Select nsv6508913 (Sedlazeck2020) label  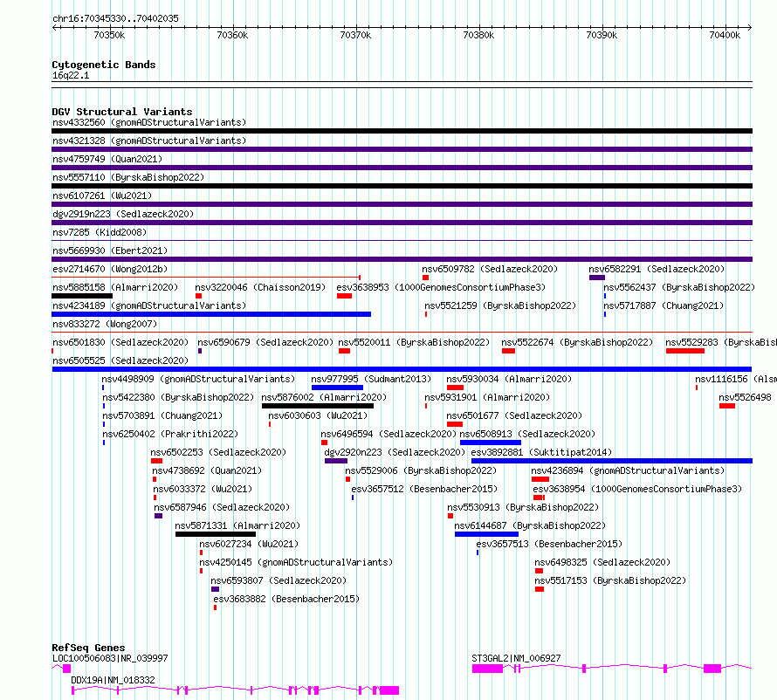(x=527, y=434)
